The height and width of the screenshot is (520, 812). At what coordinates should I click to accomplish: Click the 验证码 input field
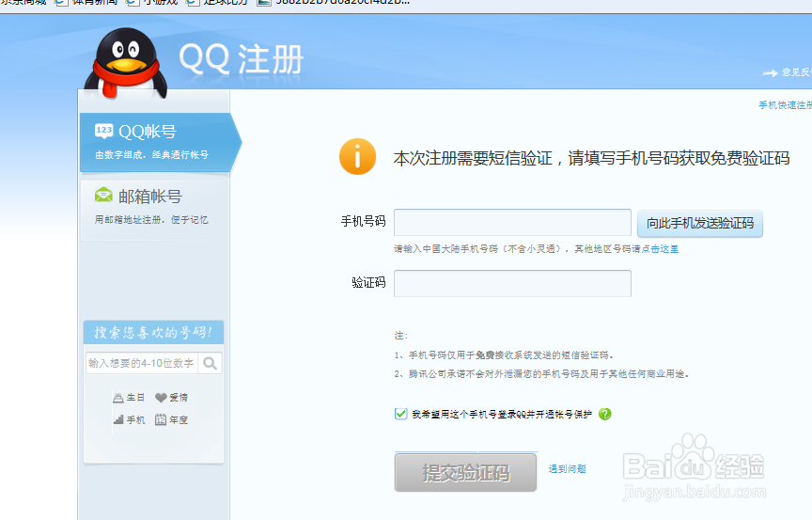[512, 283]
